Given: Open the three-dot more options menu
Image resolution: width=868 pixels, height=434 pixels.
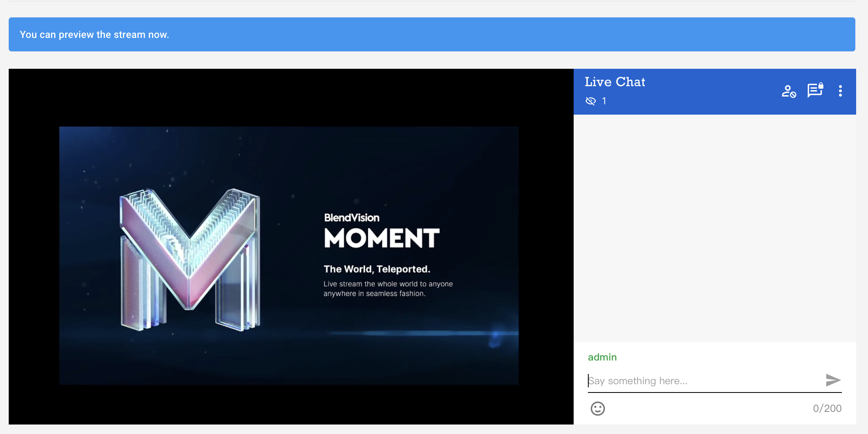Looking at the screenshot, I should [x=840, y=91].
